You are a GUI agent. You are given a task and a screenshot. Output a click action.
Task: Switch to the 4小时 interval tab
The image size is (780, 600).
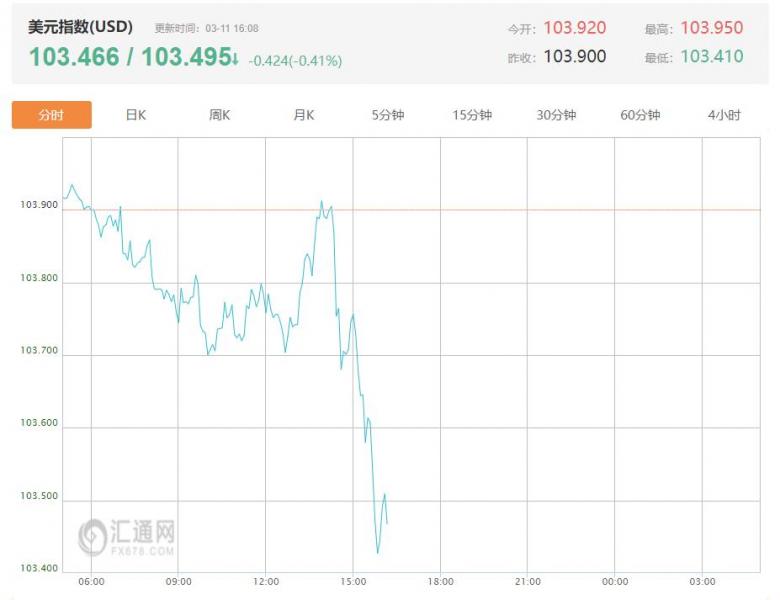tap(724, 115)
